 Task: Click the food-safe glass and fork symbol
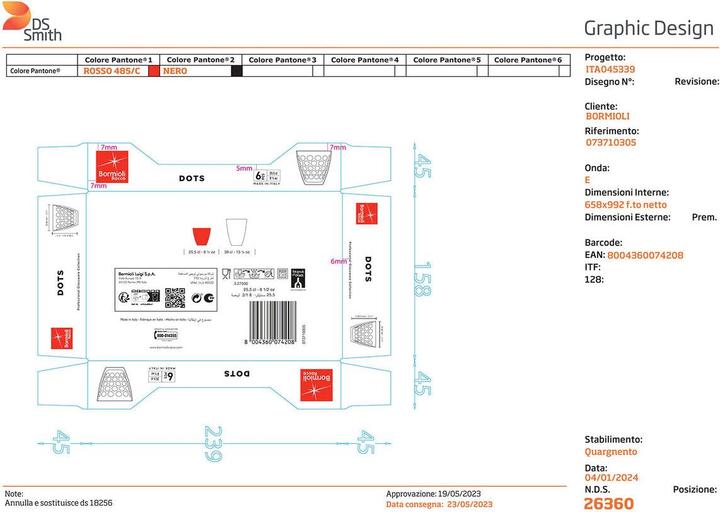click(226, 274)
